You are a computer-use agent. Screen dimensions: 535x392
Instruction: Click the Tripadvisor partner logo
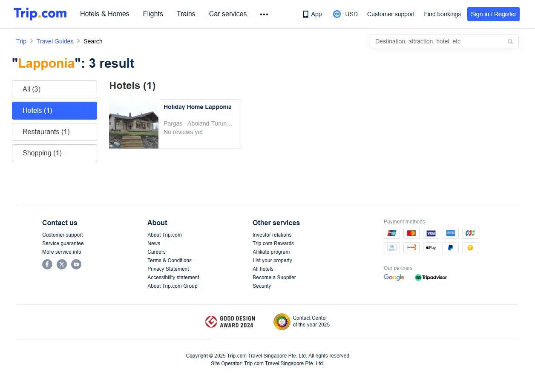pos(431,278)
